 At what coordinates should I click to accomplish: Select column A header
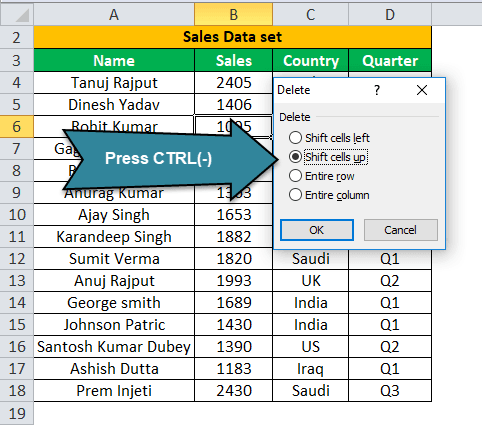click(x=114, y=14)
